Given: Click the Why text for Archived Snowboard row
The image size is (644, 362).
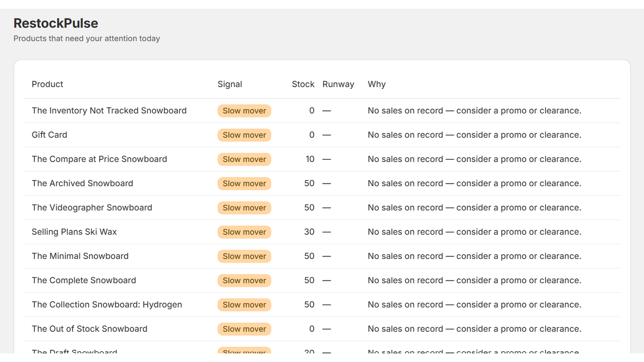Looking at the screenshot, I should 475,183.
